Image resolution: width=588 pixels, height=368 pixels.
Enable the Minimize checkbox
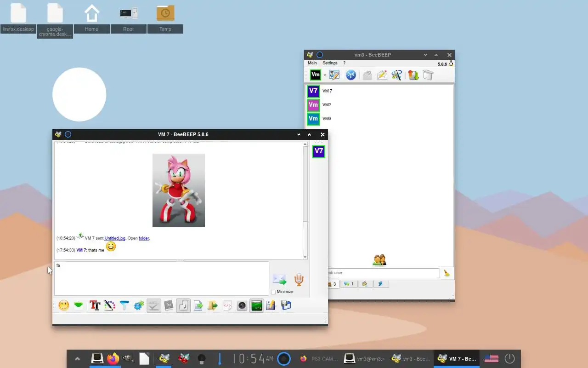coord(274,292)
